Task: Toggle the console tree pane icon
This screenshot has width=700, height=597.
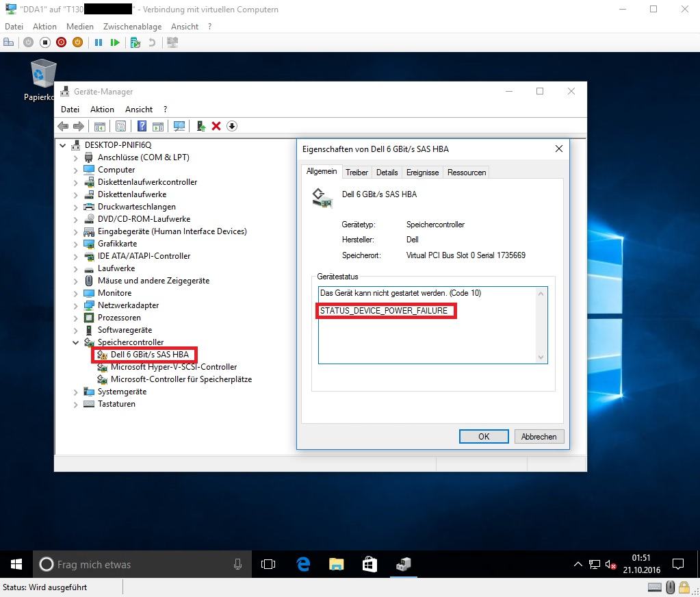Action: [99, 127]
